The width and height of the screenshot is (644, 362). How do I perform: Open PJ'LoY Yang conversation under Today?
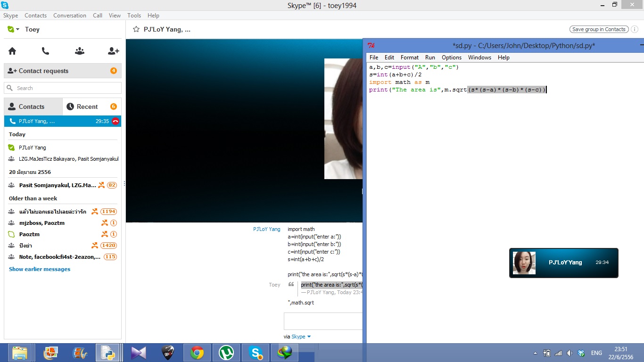point(63,148)
